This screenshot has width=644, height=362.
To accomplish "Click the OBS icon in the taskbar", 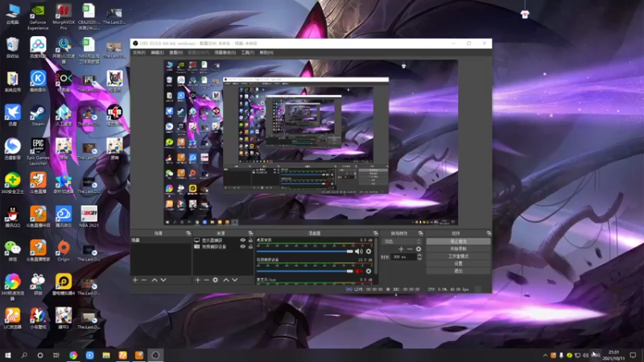I will [x=155, y=356].
